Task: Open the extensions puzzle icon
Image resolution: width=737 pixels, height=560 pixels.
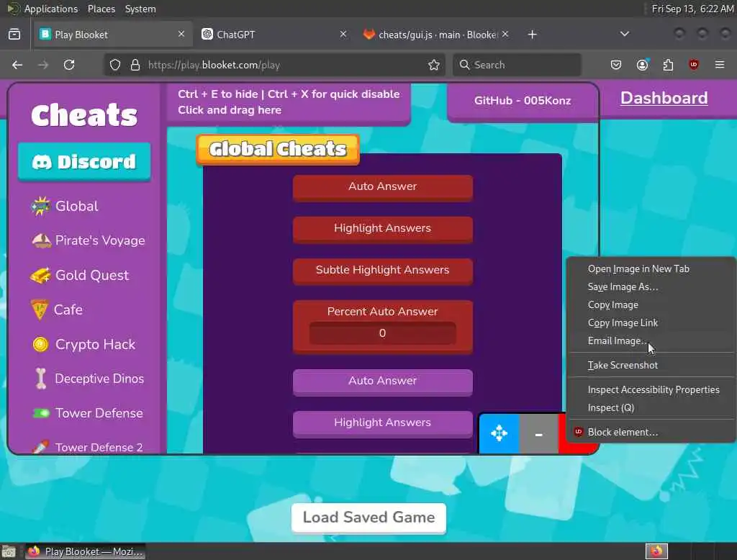Action: point(668,65)
